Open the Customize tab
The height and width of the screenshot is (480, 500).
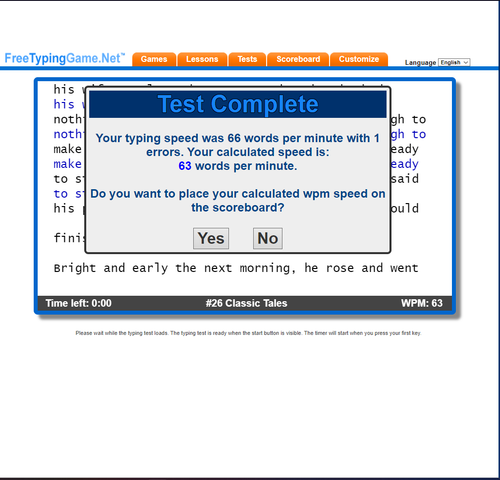[359, 59]
